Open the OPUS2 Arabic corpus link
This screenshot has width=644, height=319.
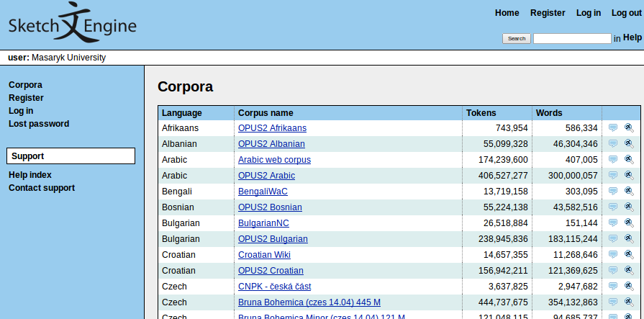point(266,176)
